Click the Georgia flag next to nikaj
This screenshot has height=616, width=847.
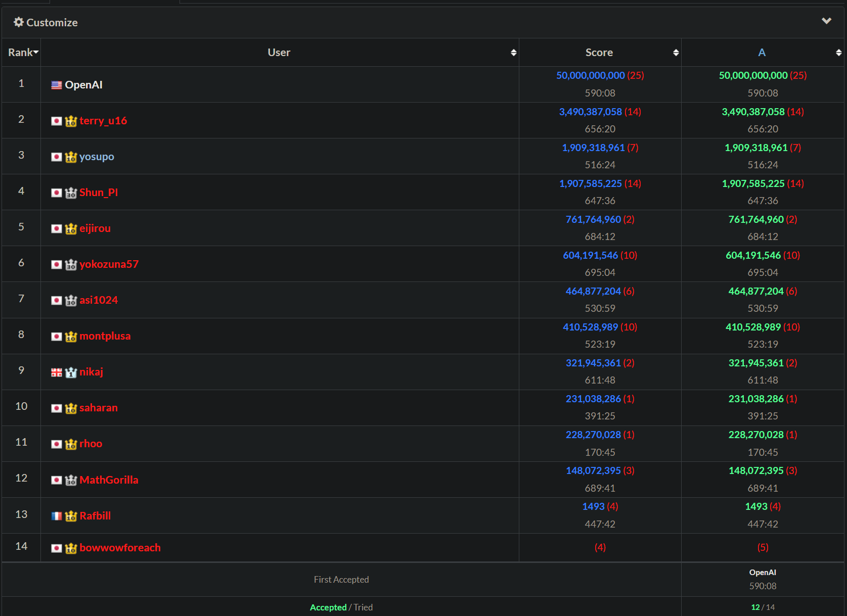click(x=57, y=372)
